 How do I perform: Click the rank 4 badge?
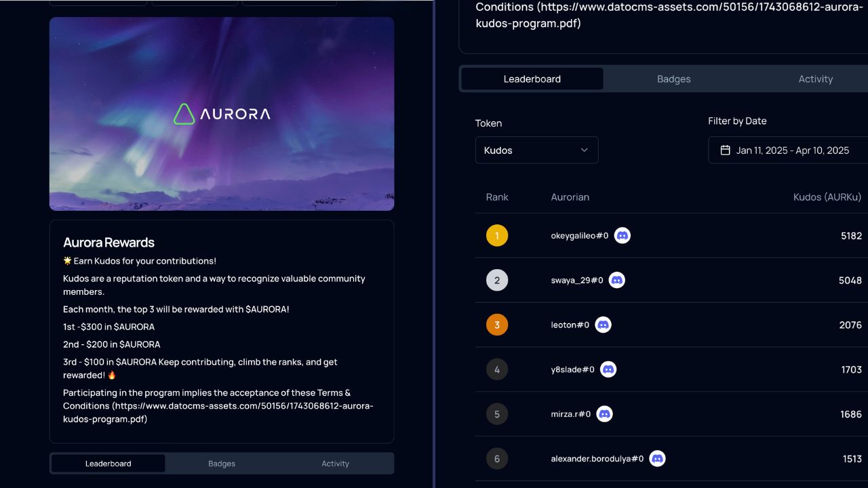coord(497,370)
